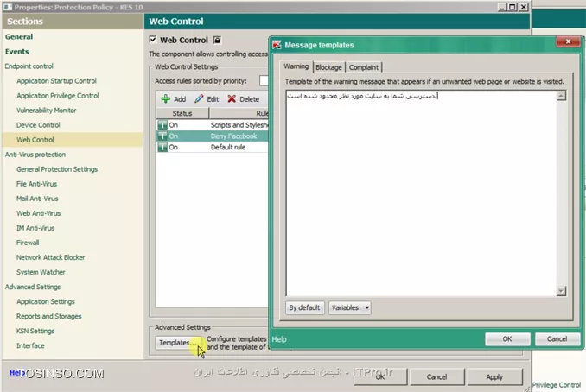Viewport: 586px width, 392px height.
Task: Click the lock icon next to Web Control
Action: [x=217, y=40]
